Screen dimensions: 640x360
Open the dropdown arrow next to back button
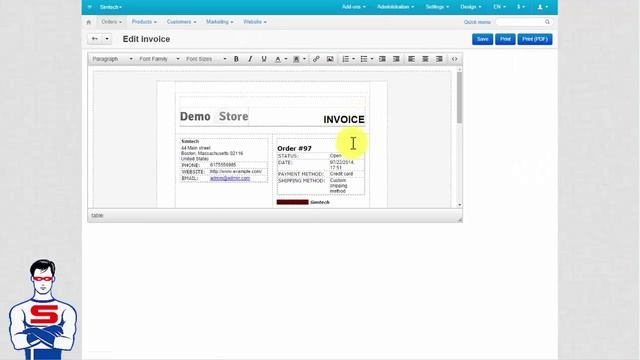[x=107, y=39]
